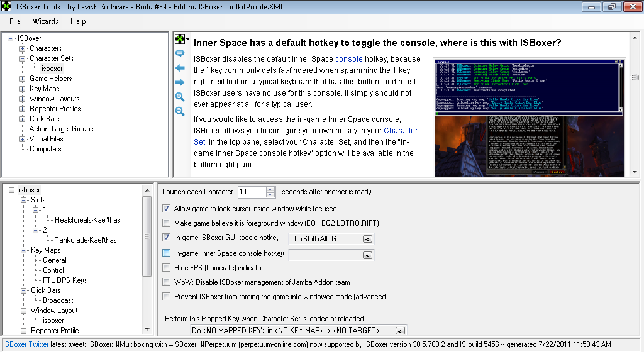This screenshot has height=352, width=644.
Task: Click the ISBoxer logo icon in help pane
Action: (x=180, y=39)
